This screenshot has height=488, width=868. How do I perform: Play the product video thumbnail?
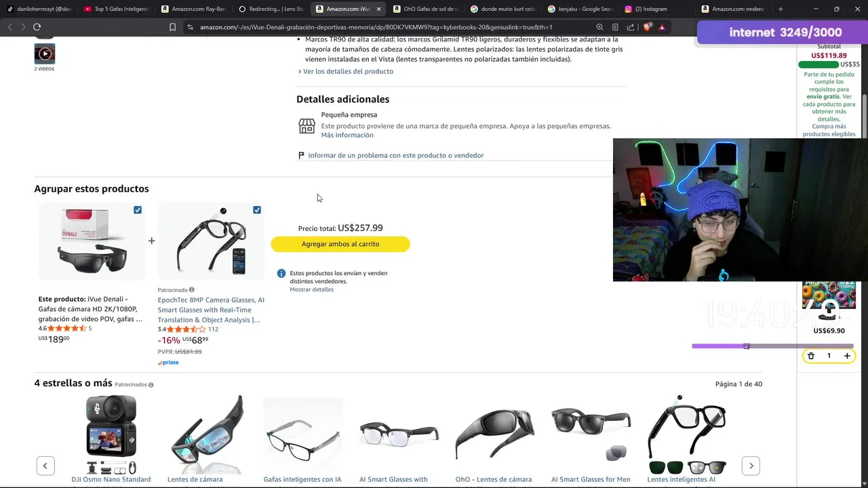click(x=45, y=54)
